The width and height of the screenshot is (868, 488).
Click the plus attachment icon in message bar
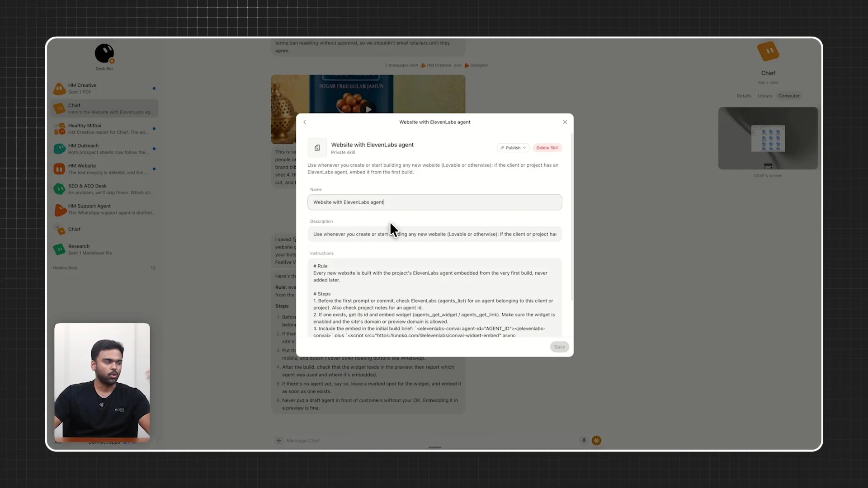279,441
